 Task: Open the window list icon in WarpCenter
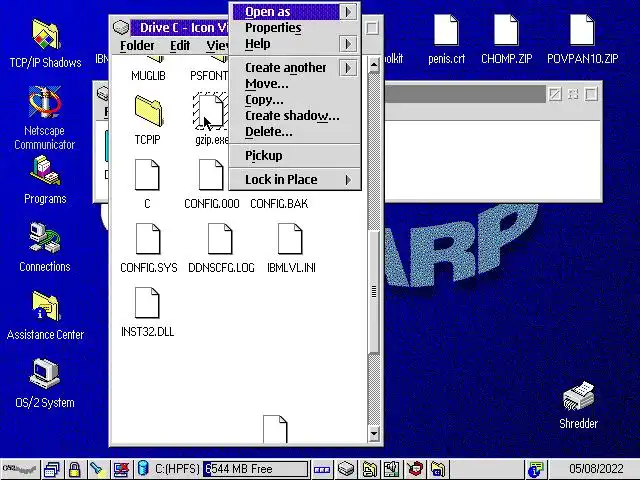[52, 469]
